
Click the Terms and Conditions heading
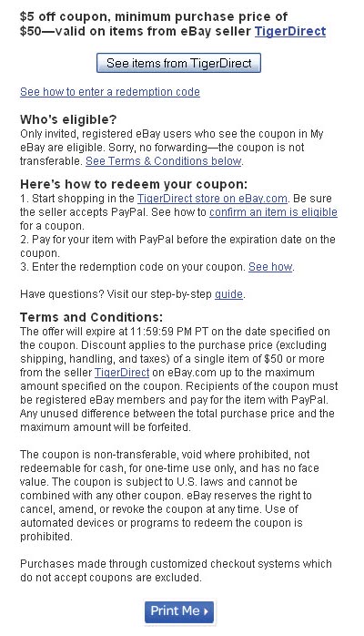click(x=92, y=317)
